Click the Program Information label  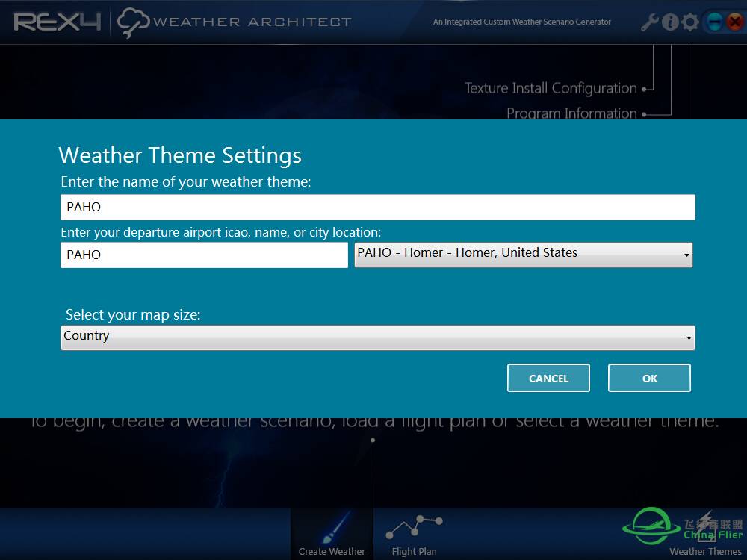[x=571, y=113]
